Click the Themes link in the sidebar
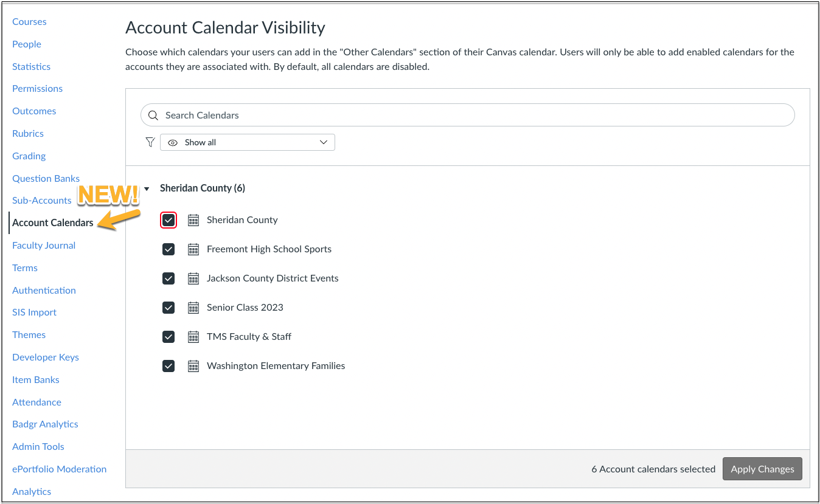The image size is (820, 504). pos(29,334)
